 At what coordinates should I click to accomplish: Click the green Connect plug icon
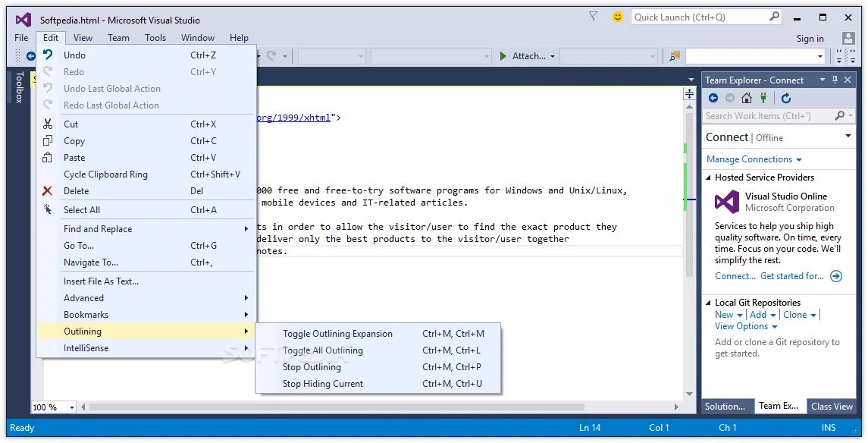click(x=763, y=98)
